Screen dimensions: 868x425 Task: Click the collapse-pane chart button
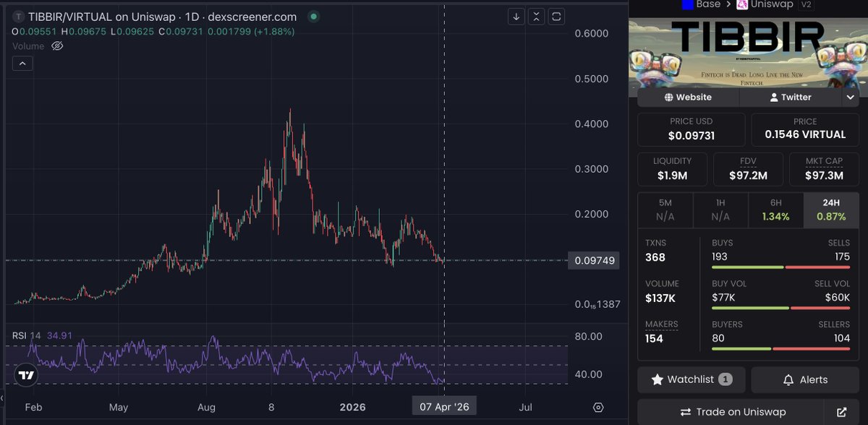click(x=536, y=16)
